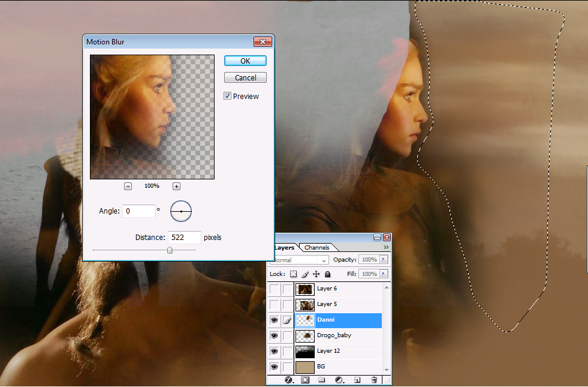The image size is (588, 387).
Task: Open the Opacity slider arrow
Action: [384, 260]
